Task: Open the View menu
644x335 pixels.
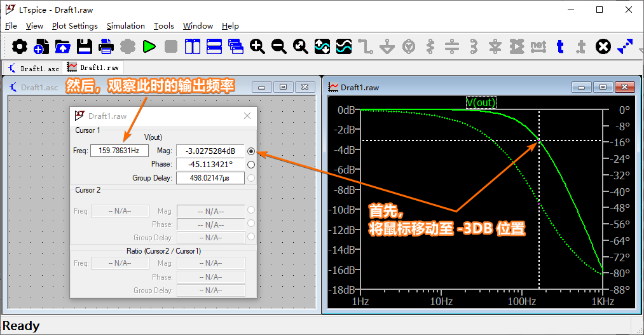Action: [x=34, y=26]
